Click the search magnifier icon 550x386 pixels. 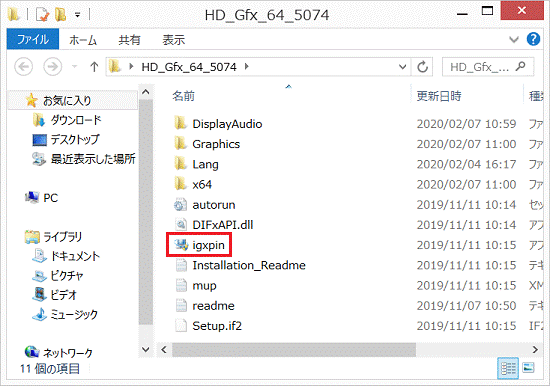[x=521, y=66]
